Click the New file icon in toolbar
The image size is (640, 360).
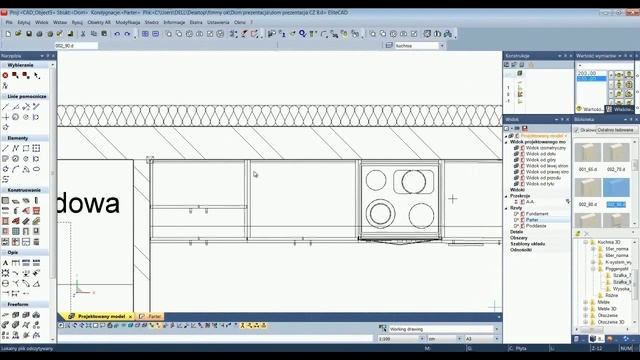point(8,34)
